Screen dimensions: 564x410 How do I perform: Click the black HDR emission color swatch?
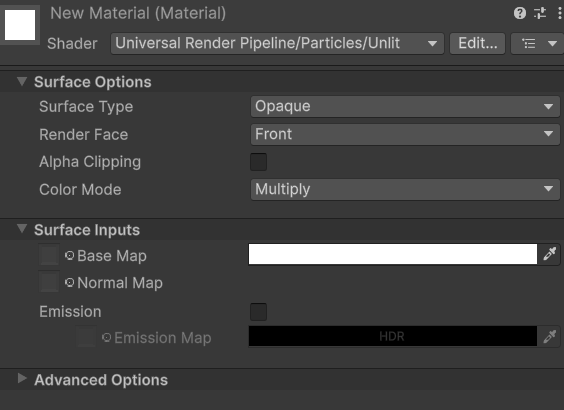coord(393,336)
